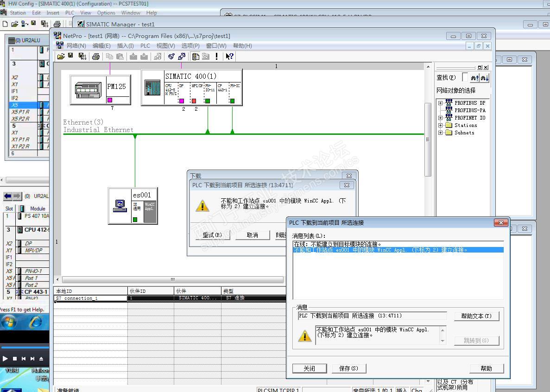Open a project using NetPro toolbar folder icon
The width and height of the screenshot is (550, 392).
click(x=61, y=57)
